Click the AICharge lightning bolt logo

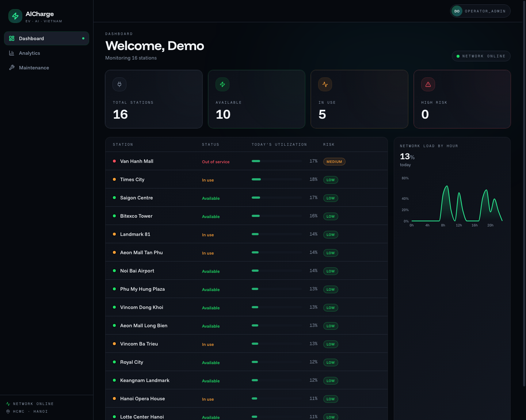click(x=15, y=16)
